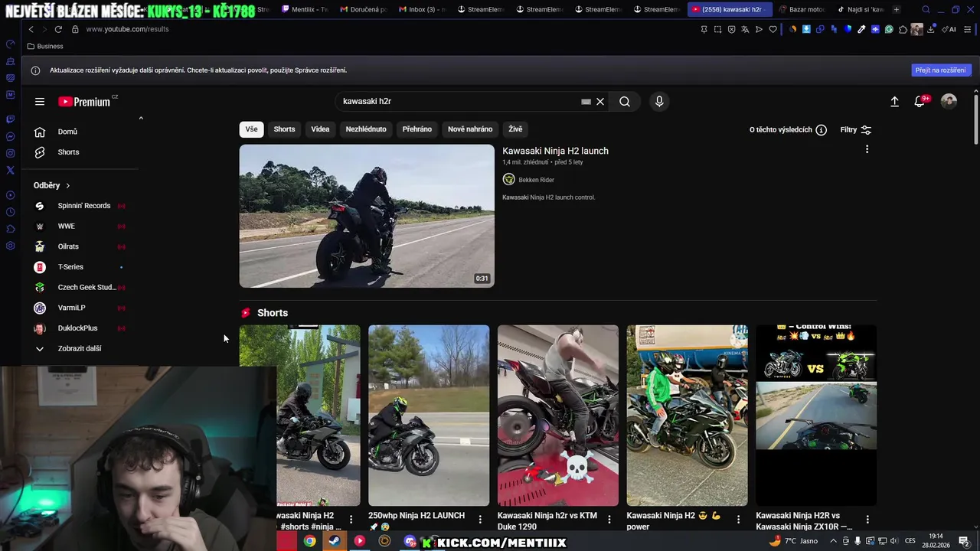The image size is (980, 551).
Task: Open more options for 'Kawasaki Ninja H2R vs ZX10R'
Action: tap(867, 520)
